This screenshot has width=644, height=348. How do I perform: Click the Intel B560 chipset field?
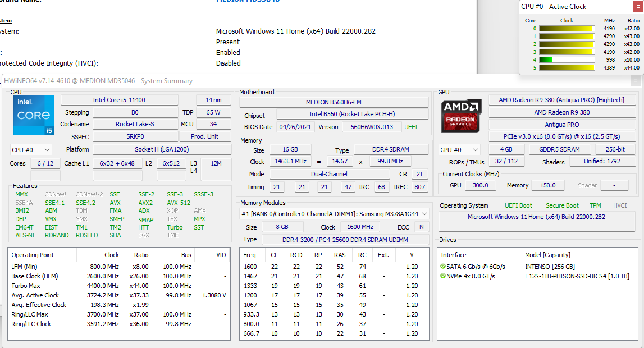pos(352,114)
